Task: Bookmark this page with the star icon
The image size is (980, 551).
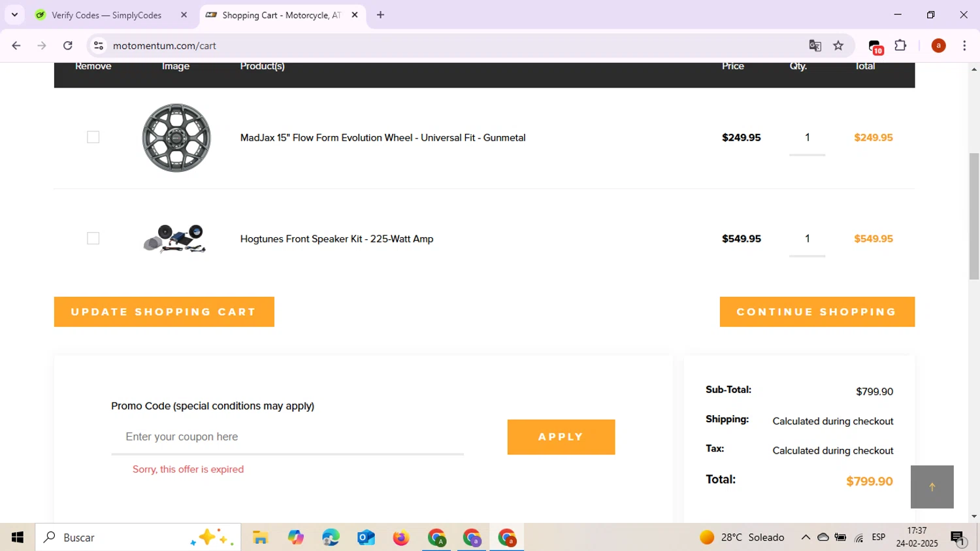Action: coord(838,46)
